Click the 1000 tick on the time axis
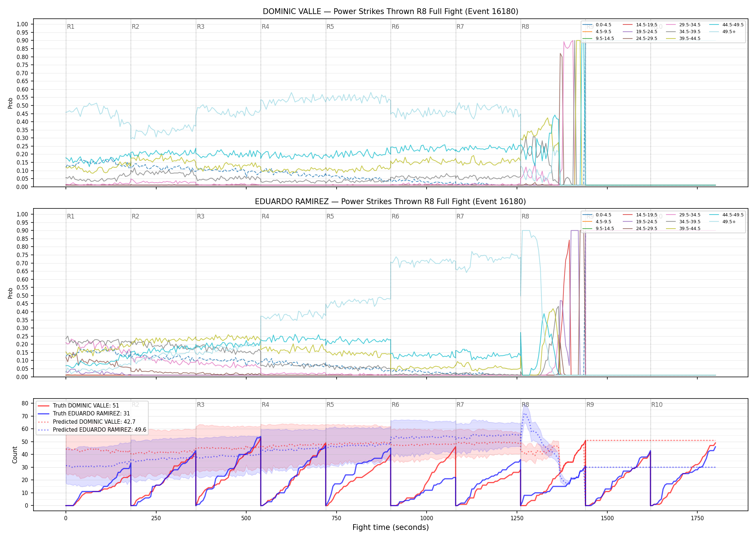The image size is (756, 540). pos(427,518)
